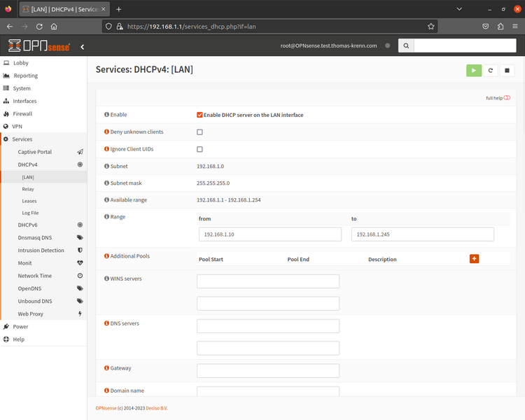Screen dimensions: 525x420
Task: Open a new browser tab with the plus button
Action: click(x=118, y=9)
